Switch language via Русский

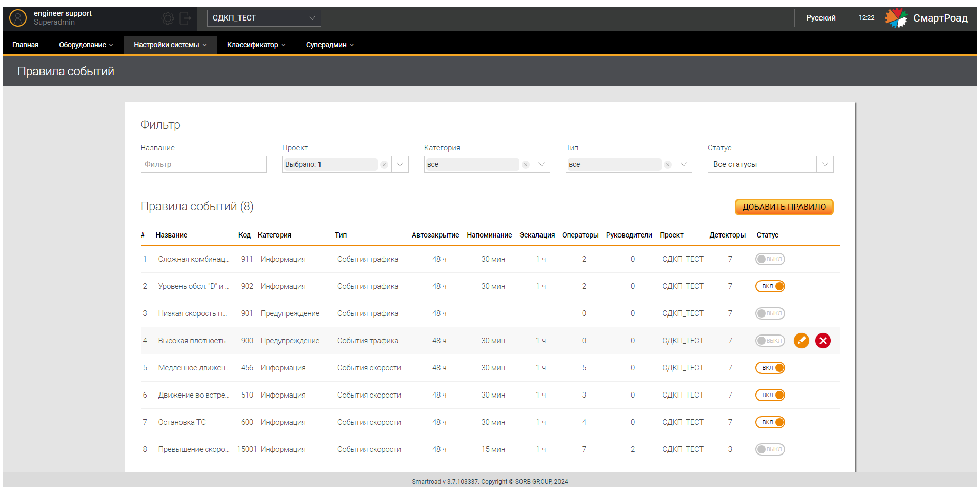pos(821,18)
